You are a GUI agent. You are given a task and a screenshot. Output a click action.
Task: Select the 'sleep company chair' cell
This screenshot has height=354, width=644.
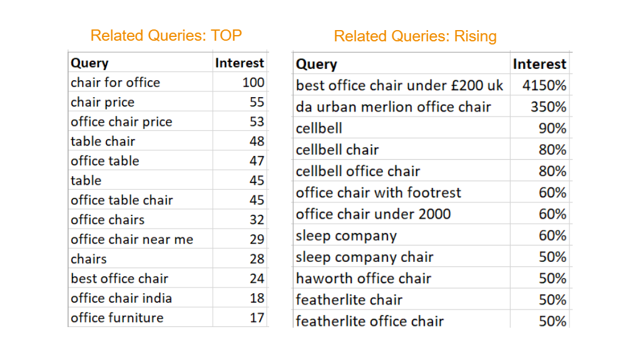pos(365,258)
